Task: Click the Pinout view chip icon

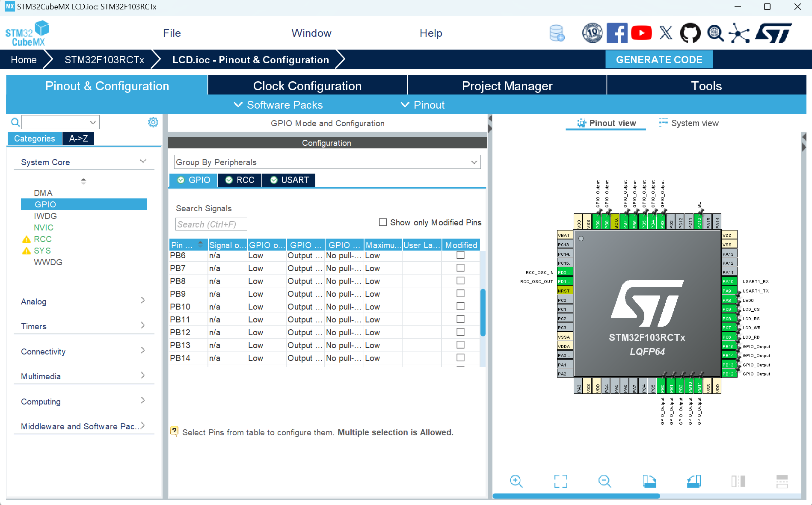Action: coord(582,123)
